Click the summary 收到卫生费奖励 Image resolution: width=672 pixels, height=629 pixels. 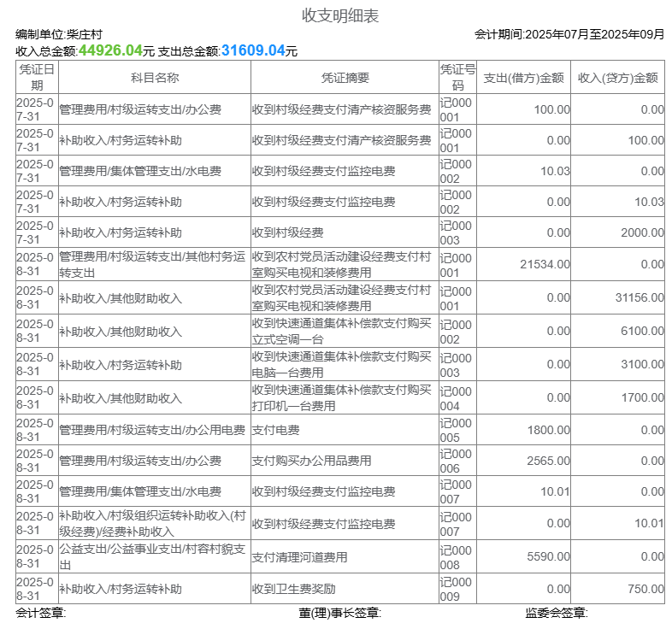[x=293, y=589]
